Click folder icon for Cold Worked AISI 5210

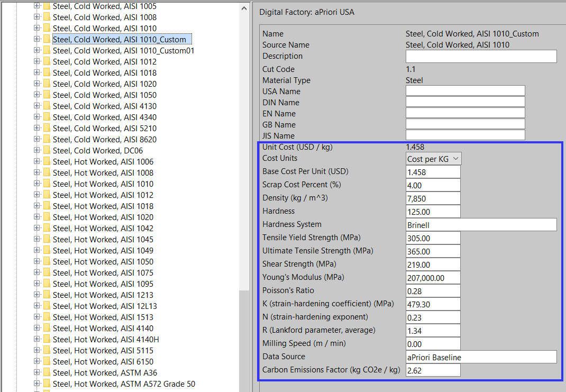(x=47, y=128)
